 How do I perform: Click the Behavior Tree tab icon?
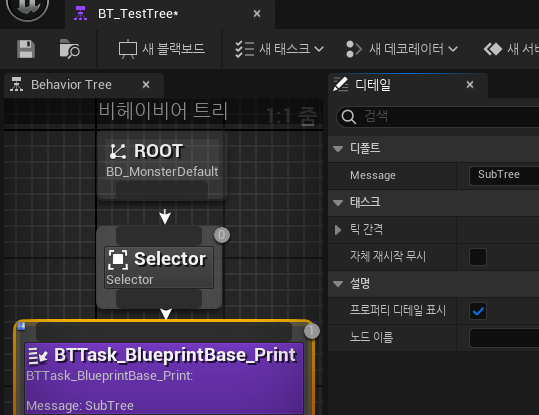coord(16,85)
